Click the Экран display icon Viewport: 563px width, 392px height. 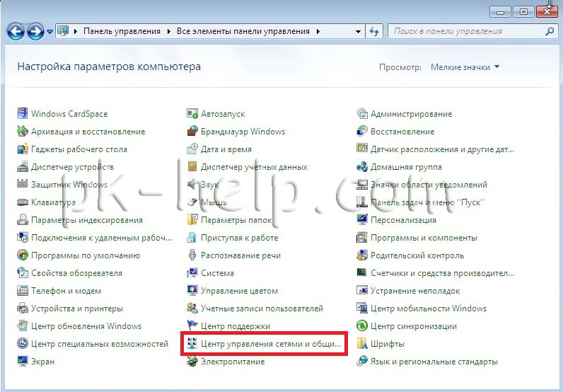(x=22, y=361)
